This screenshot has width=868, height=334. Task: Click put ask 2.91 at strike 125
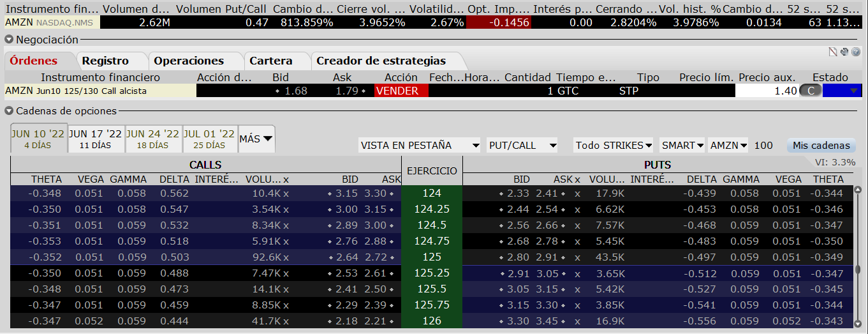[x=547, y=257]
